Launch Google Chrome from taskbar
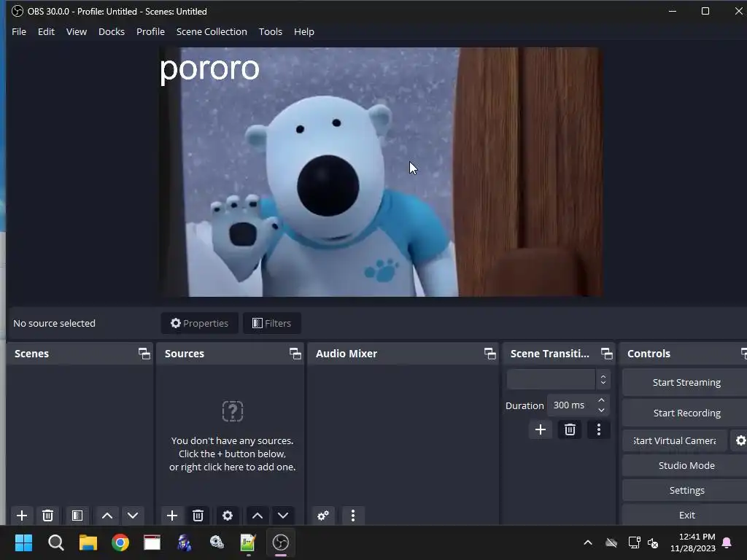Screen dimensions: 747x560 pyautogui.click(x=120, y=542)
